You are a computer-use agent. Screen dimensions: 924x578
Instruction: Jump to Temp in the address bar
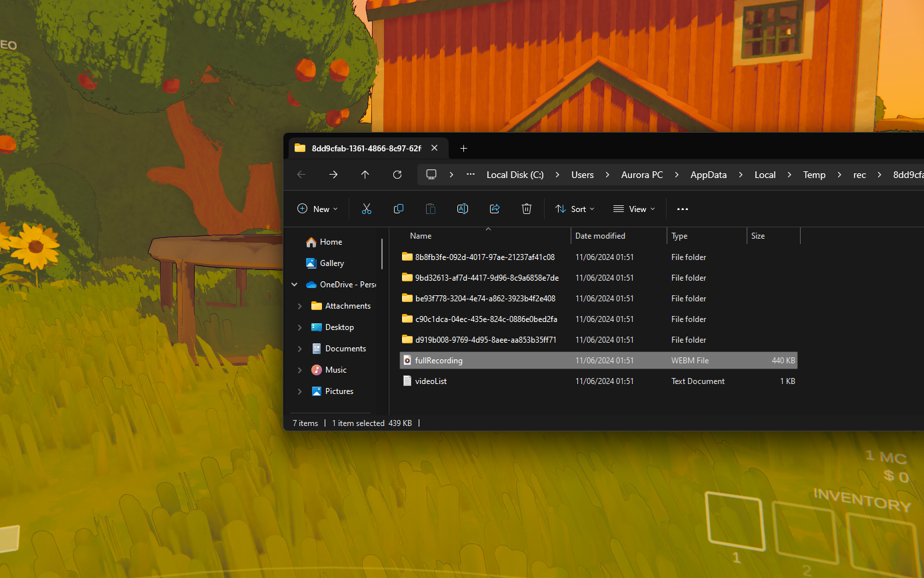[814, 175]
